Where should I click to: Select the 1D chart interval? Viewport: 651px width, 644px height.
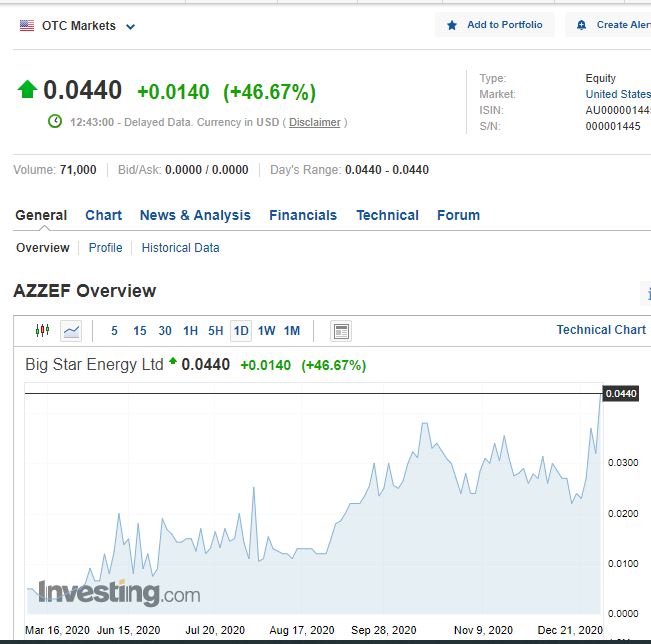tap(241, 331)
